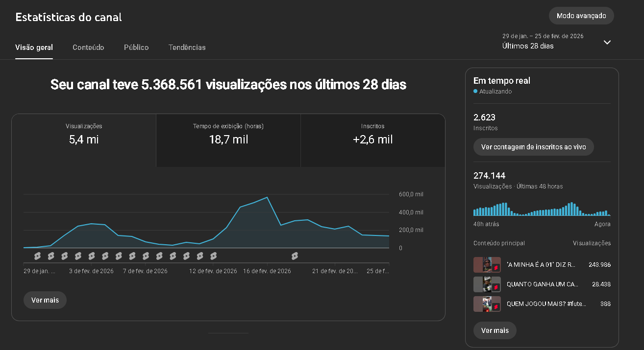Click the 2.623 realtime Inscritos value
Screen dimensions: 644x350
coord(484,117)
